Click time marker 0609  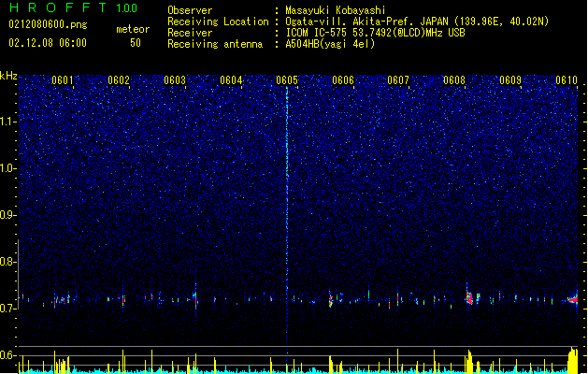[510, 80]
